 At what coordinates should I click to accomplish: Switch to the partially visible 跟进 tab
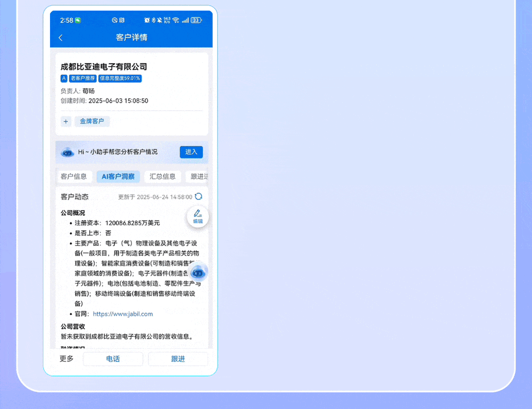pos(199,177)
